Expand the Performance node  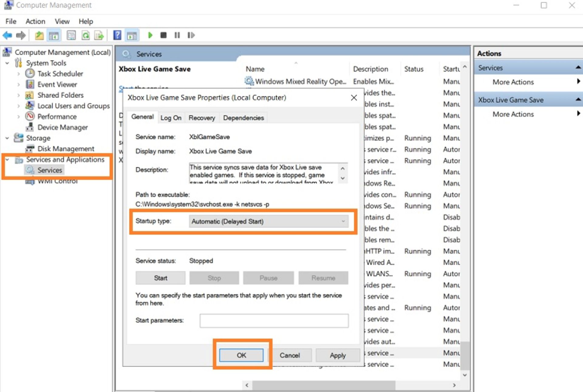tap(19, 117)
